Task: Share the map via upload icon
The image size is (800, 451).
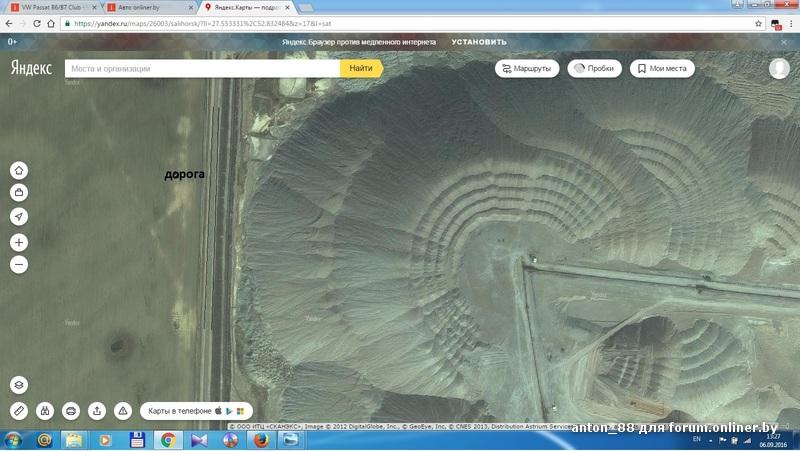Action: click(x=97, y=411)
